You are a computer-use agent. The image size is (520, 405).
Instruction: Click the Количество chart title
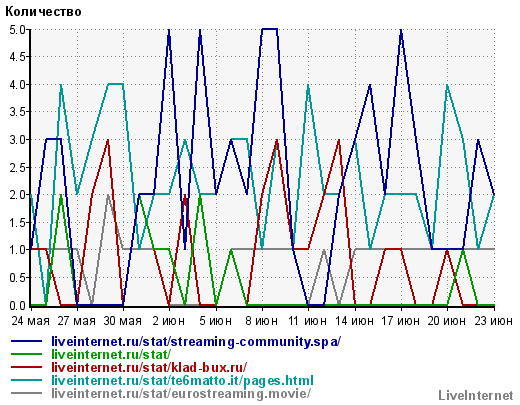coord(43,12)
